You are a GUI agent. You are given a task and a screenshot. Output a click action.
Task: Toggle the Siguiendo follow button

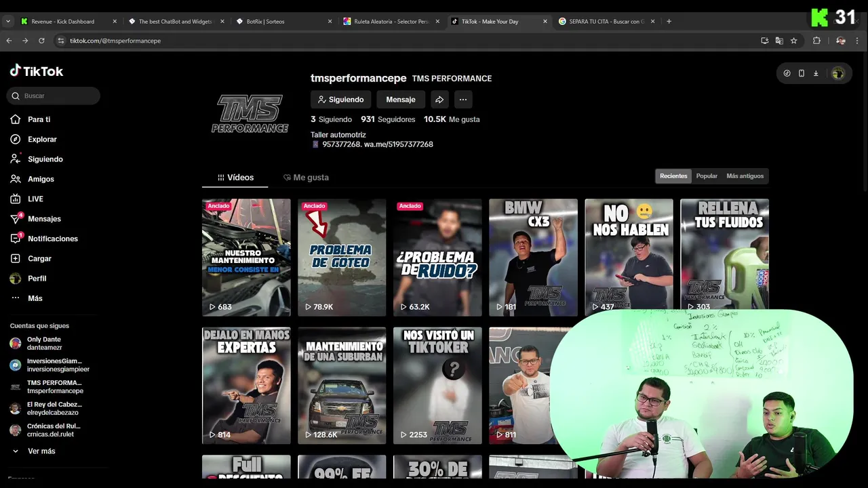click(340, 100)
